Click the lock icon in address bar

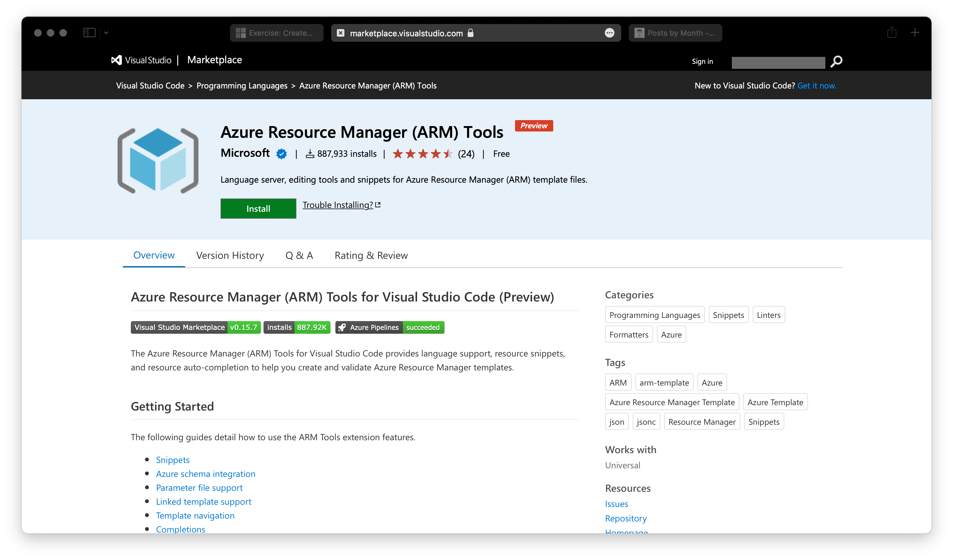[x=470, y=33]
